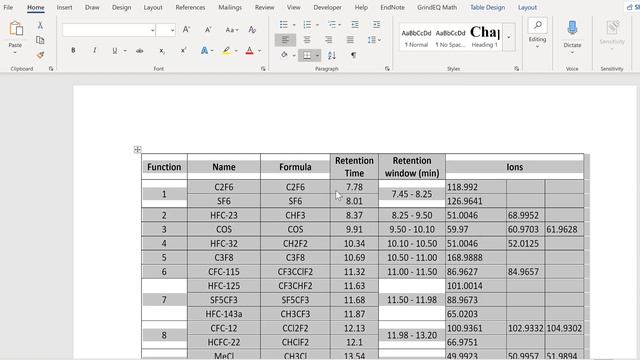Increase paragraph indent
The image size is (640, 360).
pyautogui.click(x=376, y=25)
